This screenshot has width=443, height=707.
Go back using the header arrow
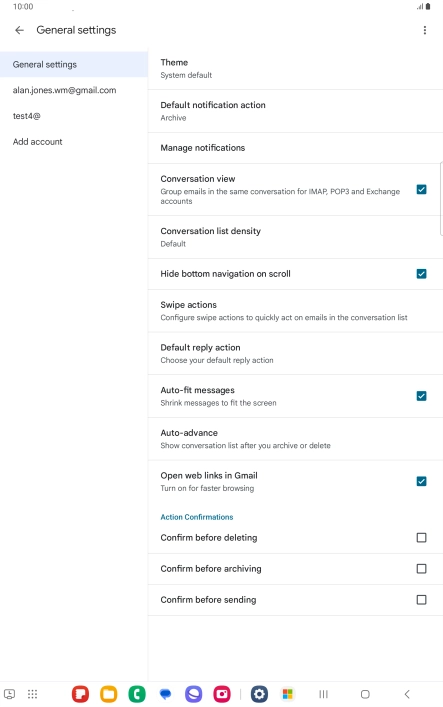tap(19, 30)
